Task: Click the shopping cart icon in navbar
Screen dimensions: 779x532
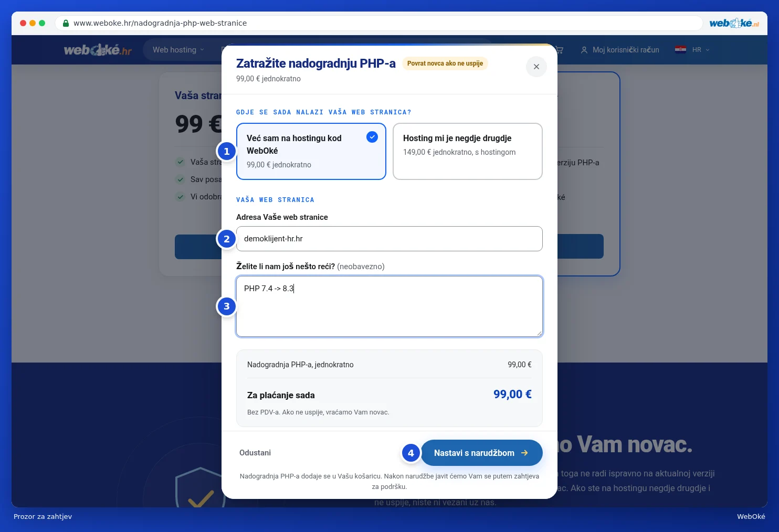Action: point(559,50)
